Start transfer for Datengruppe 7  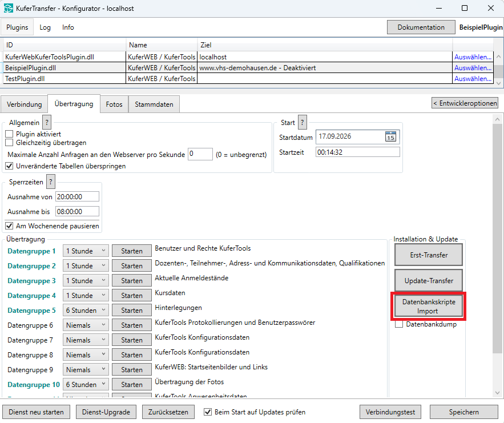tap(132, 340)
